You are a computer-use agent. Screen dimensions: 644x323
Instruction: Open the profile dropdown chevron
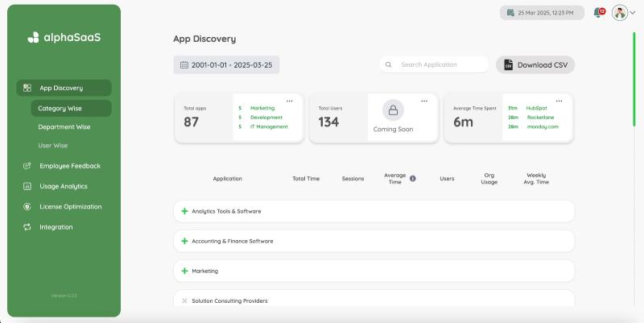tap(633, 13)
